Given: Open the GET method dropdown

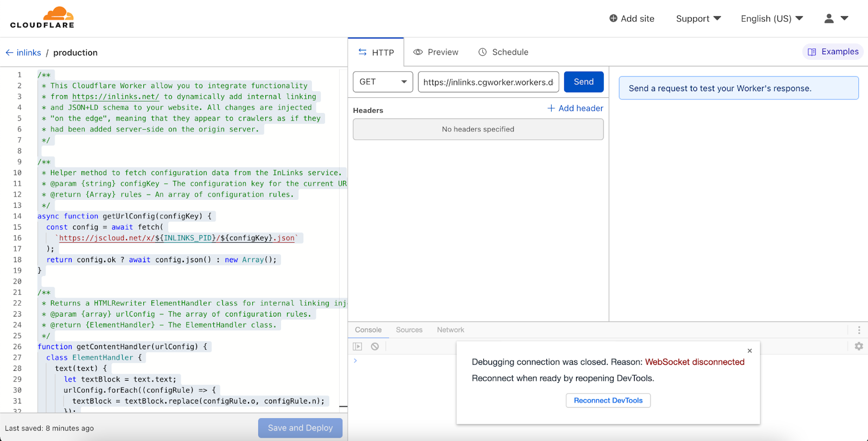Looking at the screenshot, I should [383, 82].
